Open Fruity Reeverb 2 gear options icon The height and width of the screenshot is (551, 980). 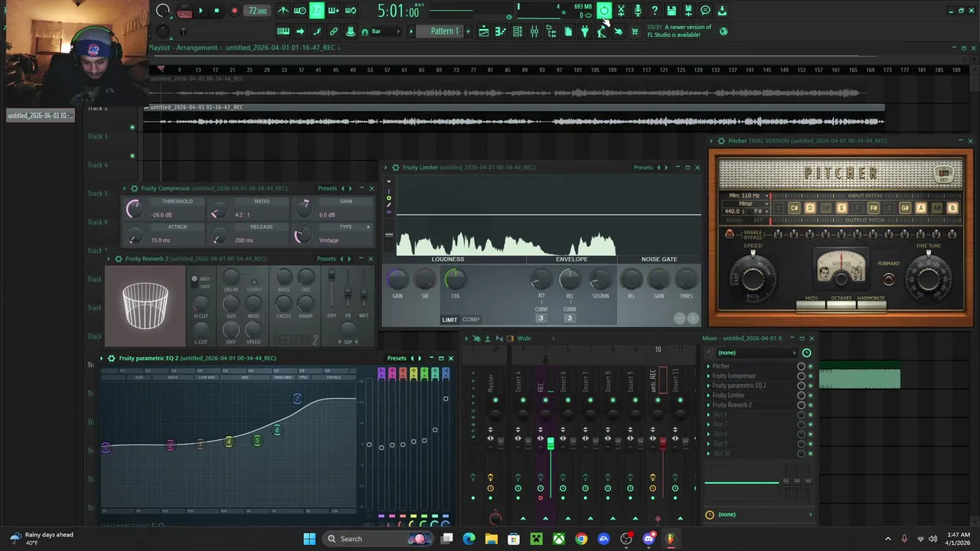tap(118, 259)
